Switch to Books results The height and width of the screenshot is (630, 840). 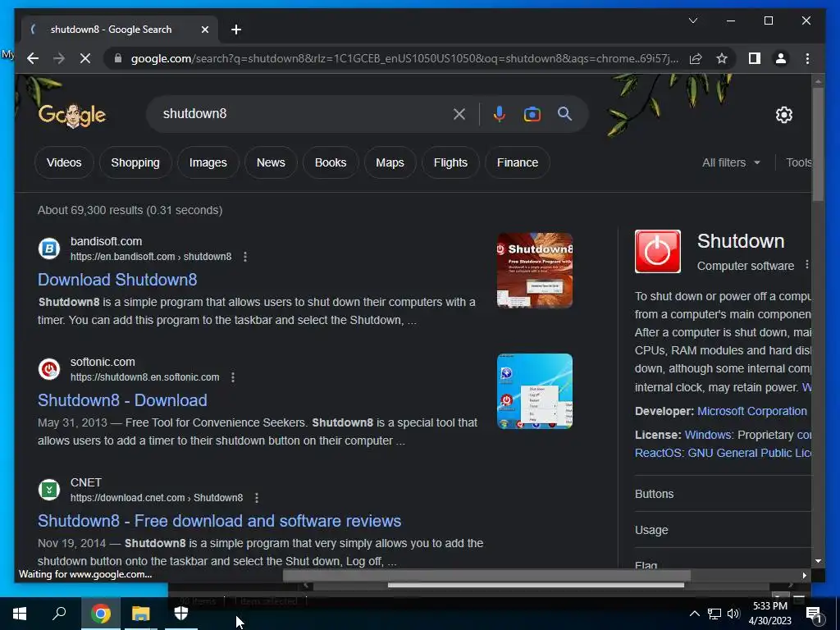331,162
